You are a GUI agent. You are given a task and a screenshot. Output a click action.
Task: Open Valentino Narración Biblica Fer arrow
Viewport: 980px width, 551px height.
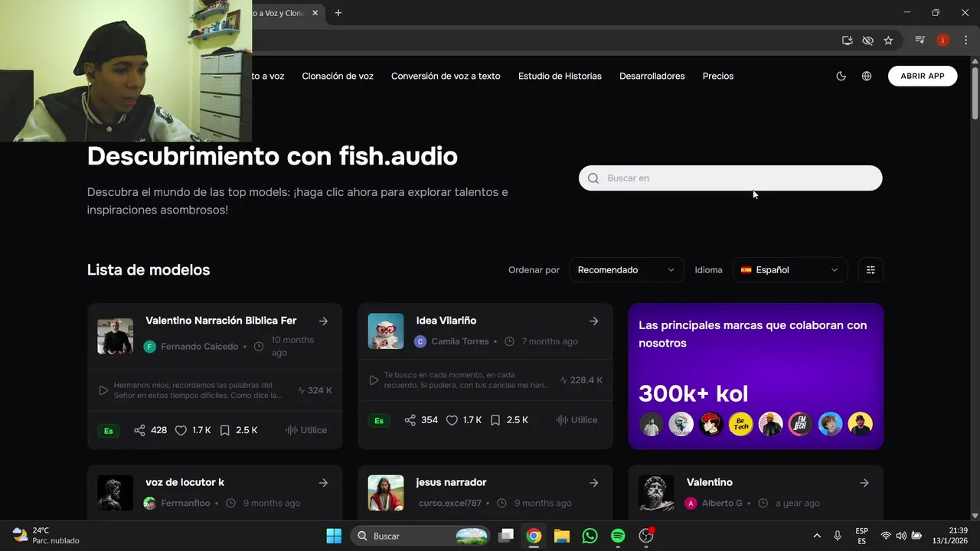(323, 321)
